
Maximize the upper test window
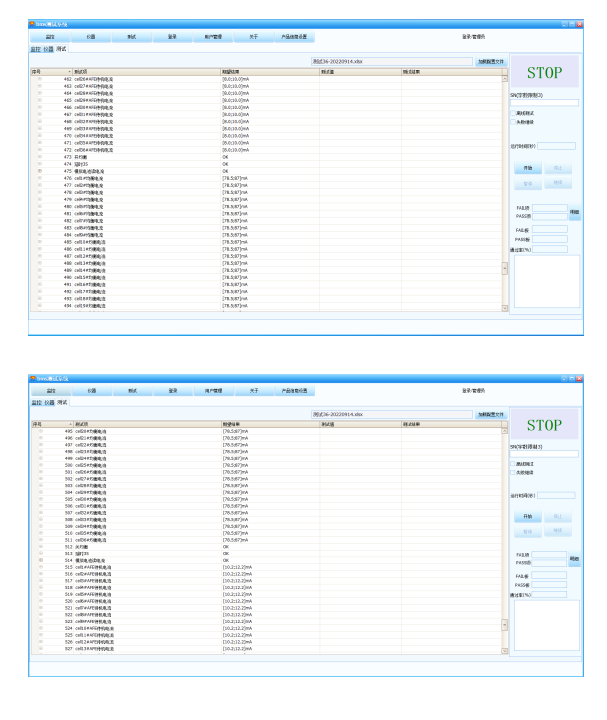(x=570, y=24)
